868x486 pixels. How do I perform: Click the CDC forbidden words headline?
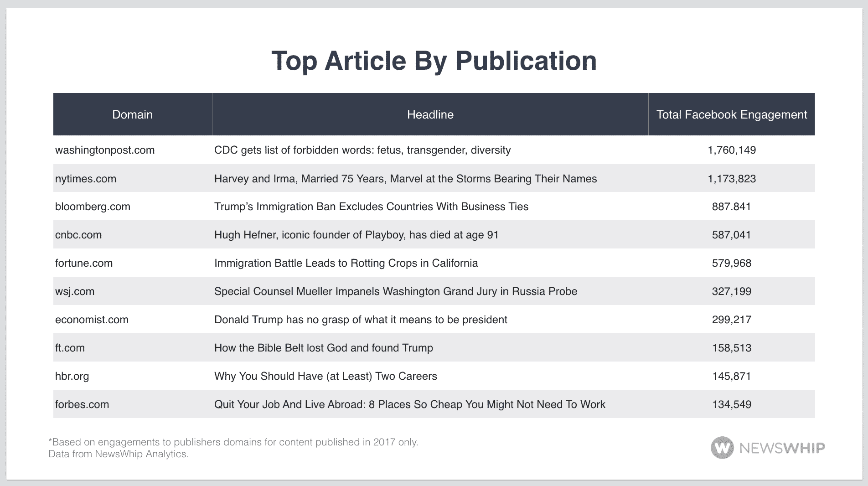[x=362, y=150]
